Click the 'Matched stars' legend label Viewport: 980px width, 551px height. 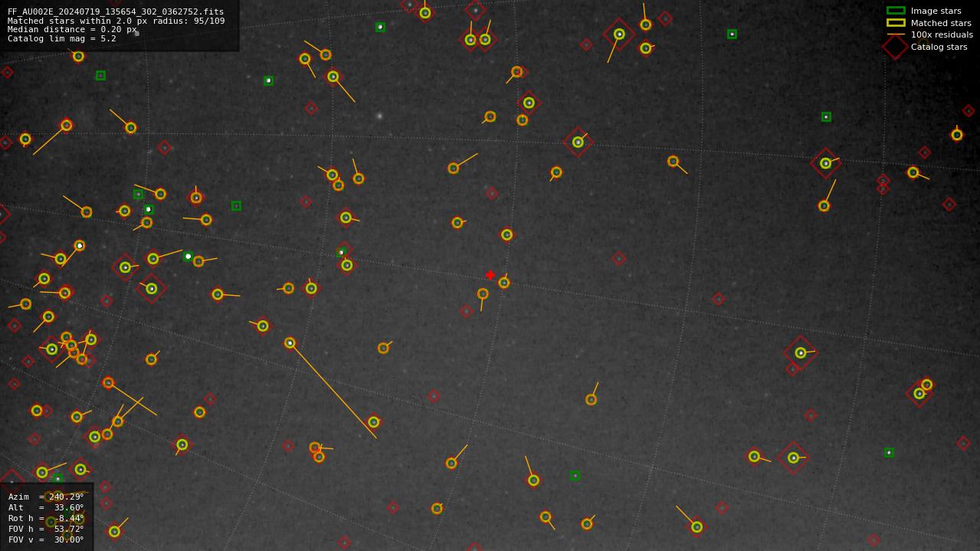coord(941,23)
